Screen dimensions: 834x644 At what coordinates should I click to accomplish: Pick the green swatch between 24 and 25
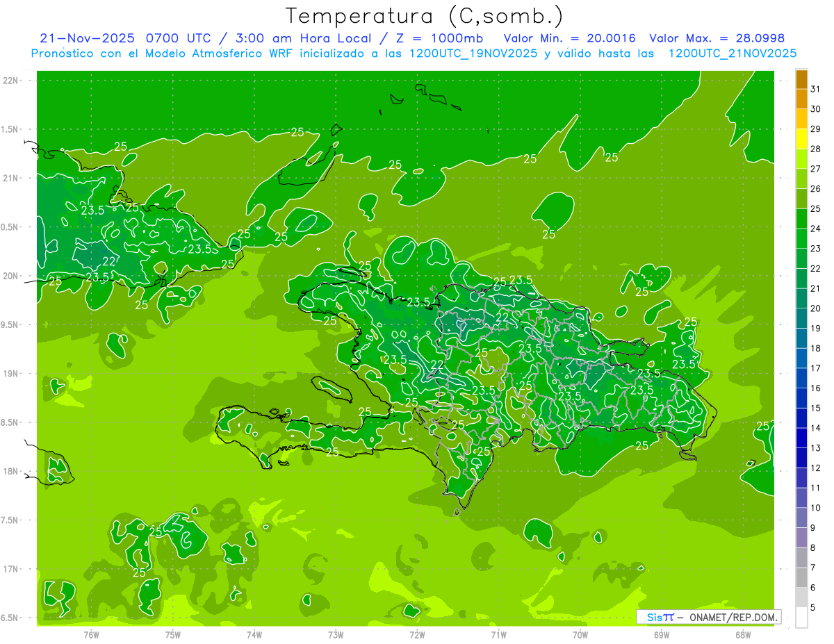(x=801, y=219)
